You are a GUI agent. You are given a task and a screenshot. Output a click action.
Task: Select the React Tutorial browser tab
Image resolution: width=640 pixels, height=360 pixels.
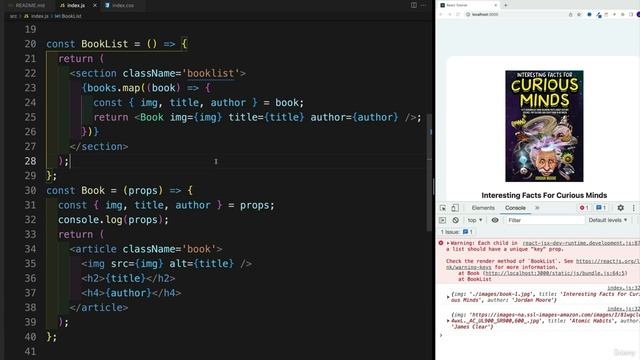468,5
